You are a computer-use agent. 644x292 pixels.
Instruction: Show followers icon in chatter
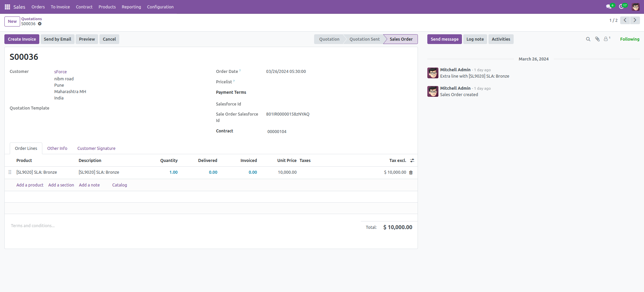coord(607,39)
